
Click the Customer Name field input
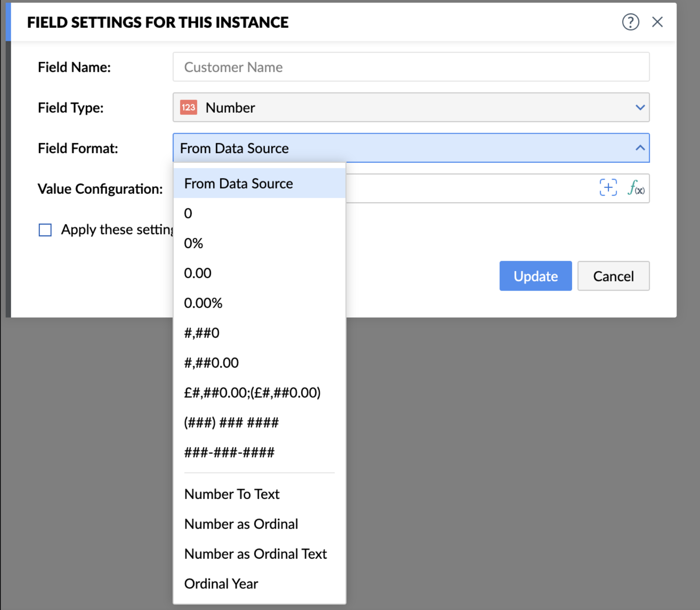pyautogui.click(x=410, y=67)
